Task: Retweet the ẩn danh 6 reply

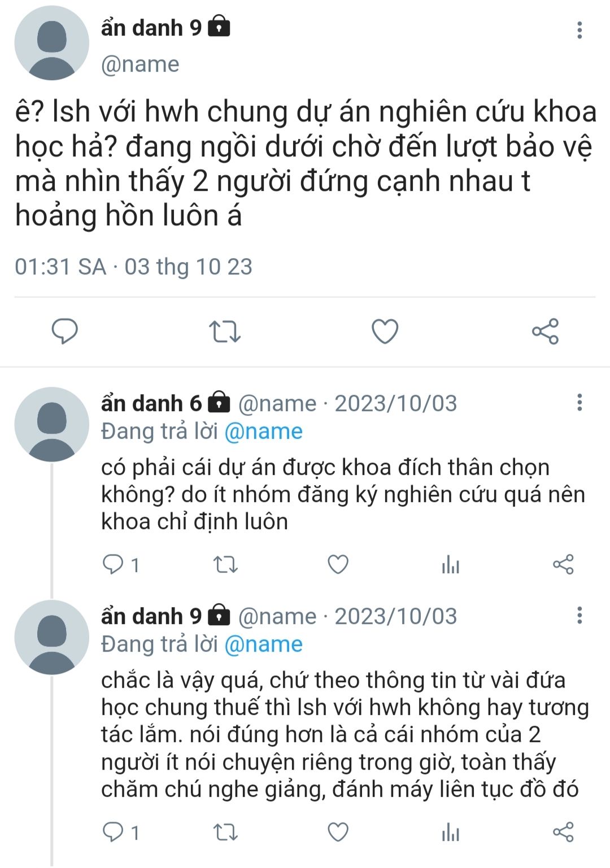Action: point(225,564)
